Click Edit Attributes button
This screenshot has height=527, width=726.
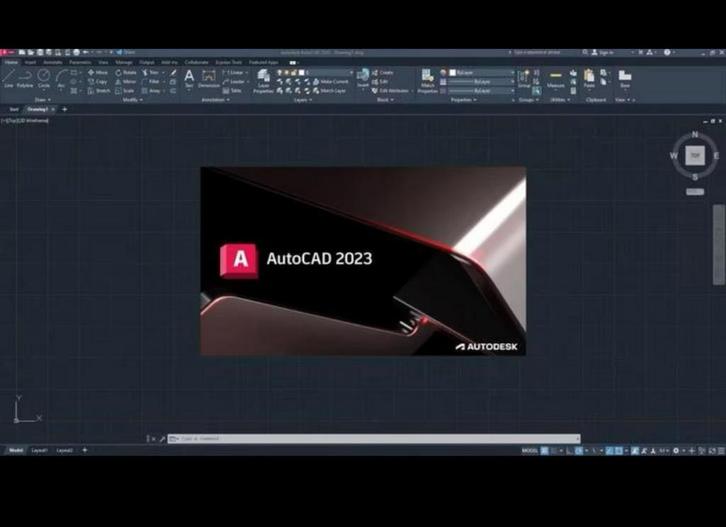[391, 91]
